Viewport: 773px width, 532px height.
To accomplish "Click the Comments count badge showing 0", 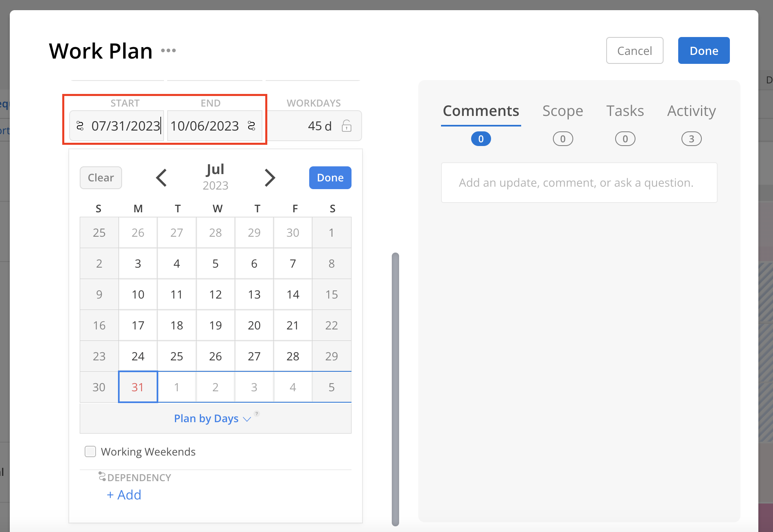I will [481, 139].
